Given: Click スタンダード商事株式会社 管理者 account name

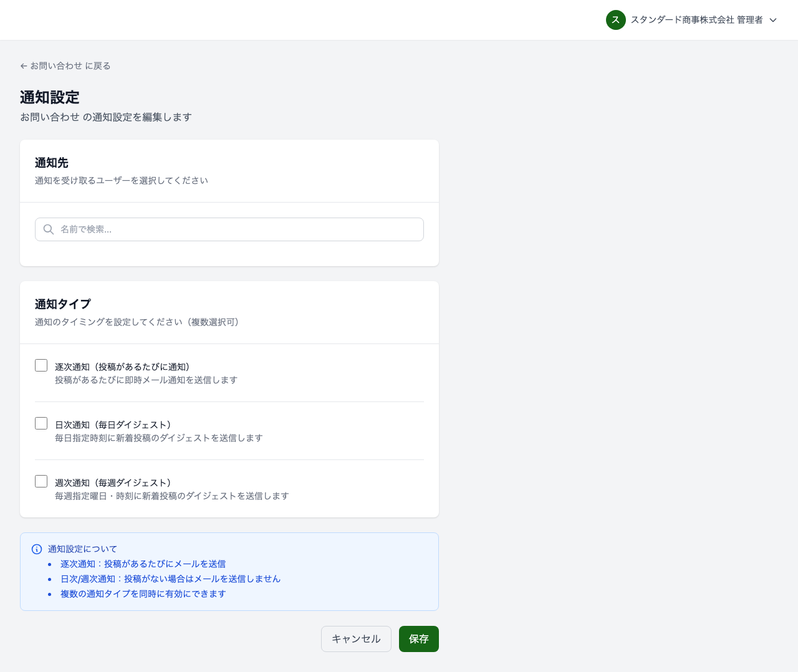Looking at the screenshot, I should [697, 20].
